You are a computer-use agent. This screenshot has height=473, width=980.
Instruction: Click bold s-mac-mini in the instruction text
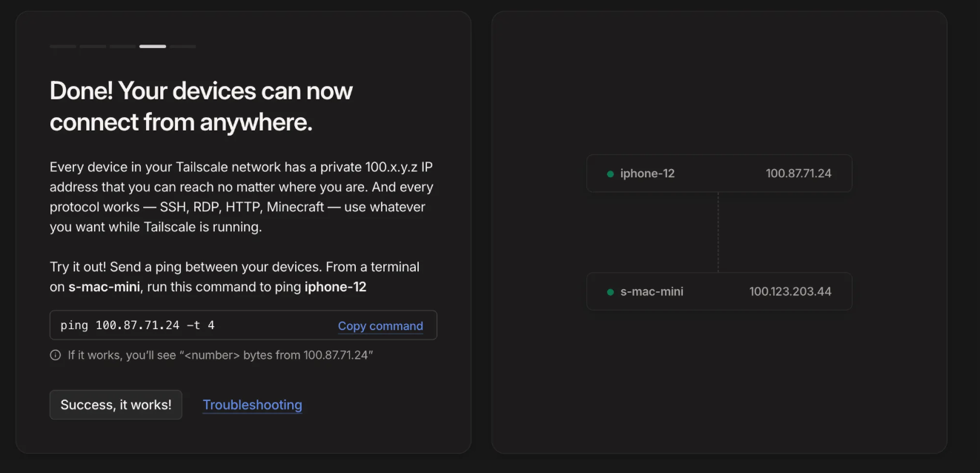[105, 287]
